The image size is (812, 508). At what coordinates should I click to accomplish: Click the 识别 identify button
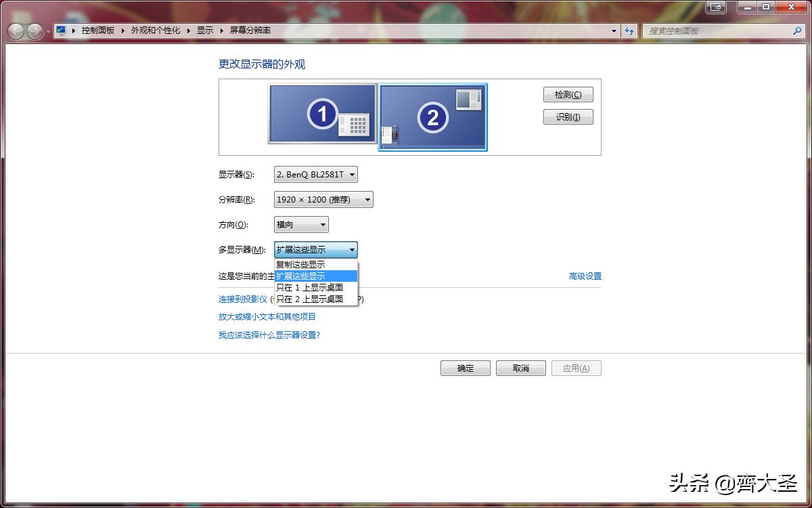(568, 117)
